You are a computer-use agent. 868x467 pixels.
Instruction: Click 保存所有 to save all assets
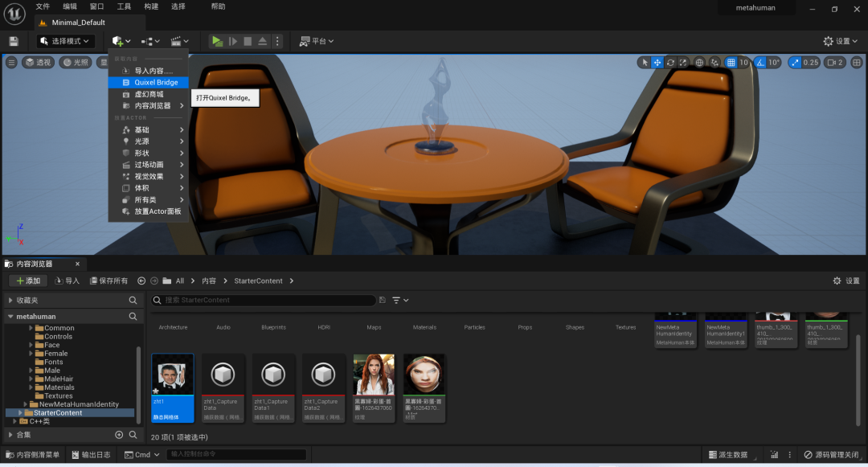point(109,281)
